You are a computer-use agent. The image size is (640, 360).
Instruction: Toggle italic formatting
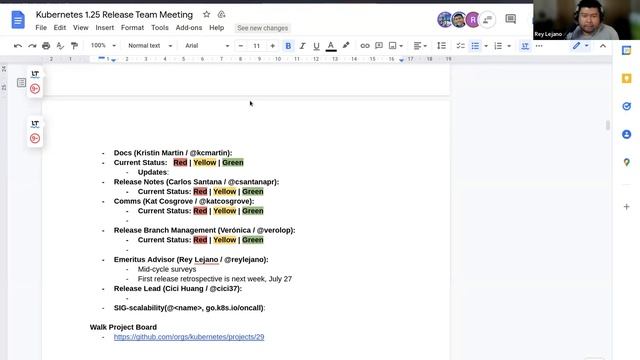pos(302,46)
